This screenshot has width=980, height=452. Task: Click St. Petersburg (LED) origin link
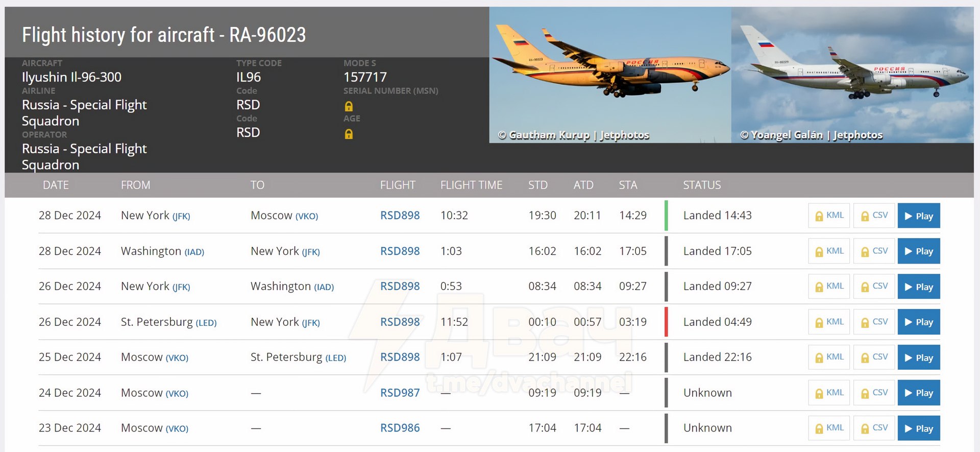coord(168,322)
